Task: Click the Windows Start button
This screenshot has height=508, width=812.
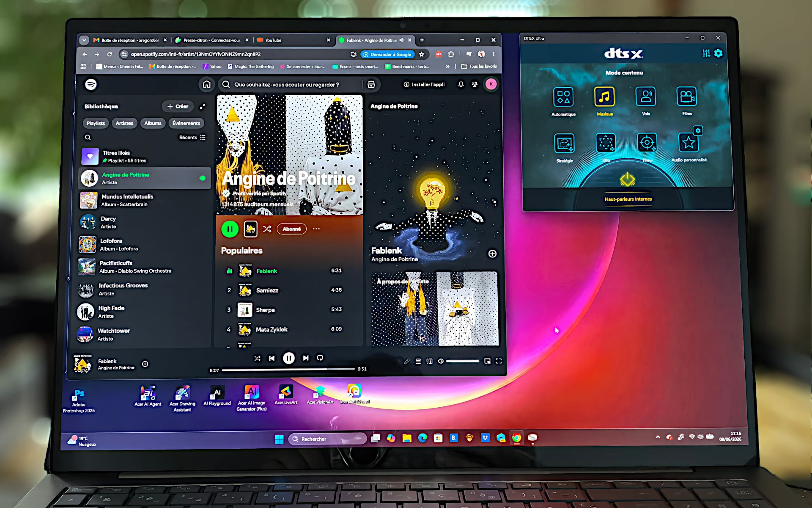Action: (x=279, y=439)
